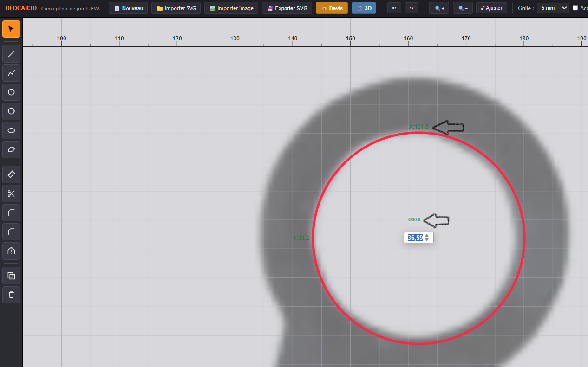588x367 pixels.
Task: Click the X:161.8 coordinate label
Action: pyautogui.click(x=418, y=126)
